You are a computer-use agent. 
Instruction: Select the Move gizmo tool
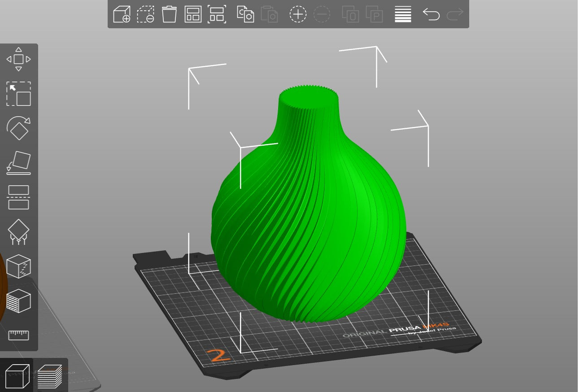pos(18,59)
